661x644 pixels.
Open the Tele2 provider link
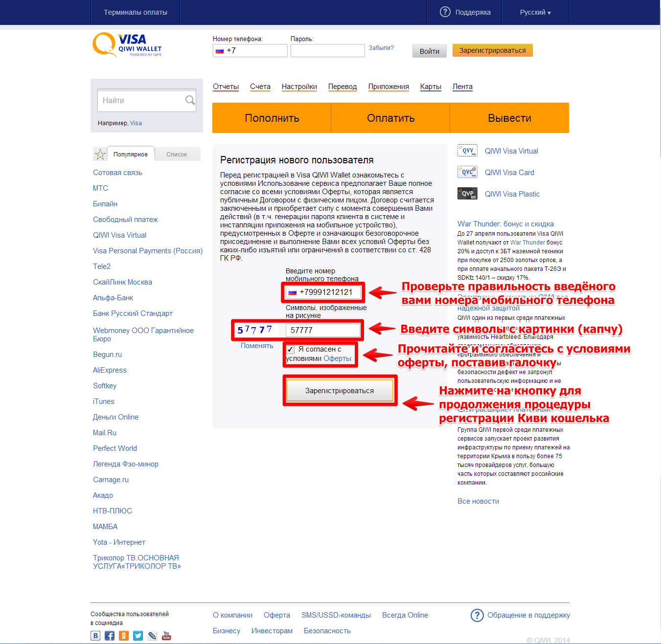coord(102,266)
